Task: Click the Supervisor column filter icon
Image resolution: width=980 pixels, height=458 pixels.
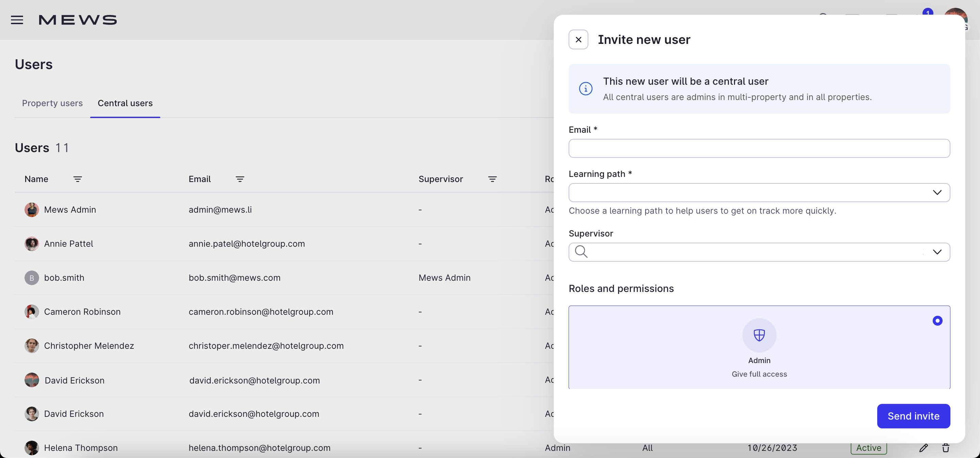Action: pyautogui.click(x=492, y=179)
